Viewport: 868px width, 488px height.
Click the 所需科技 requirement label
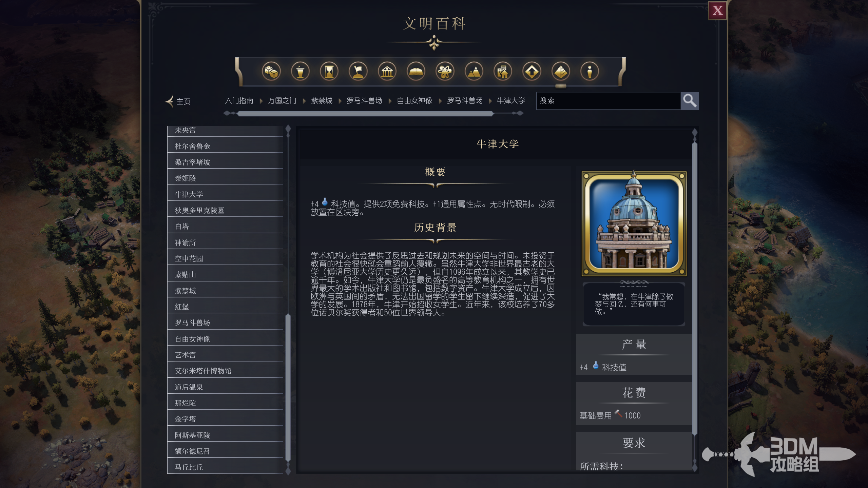601,466
